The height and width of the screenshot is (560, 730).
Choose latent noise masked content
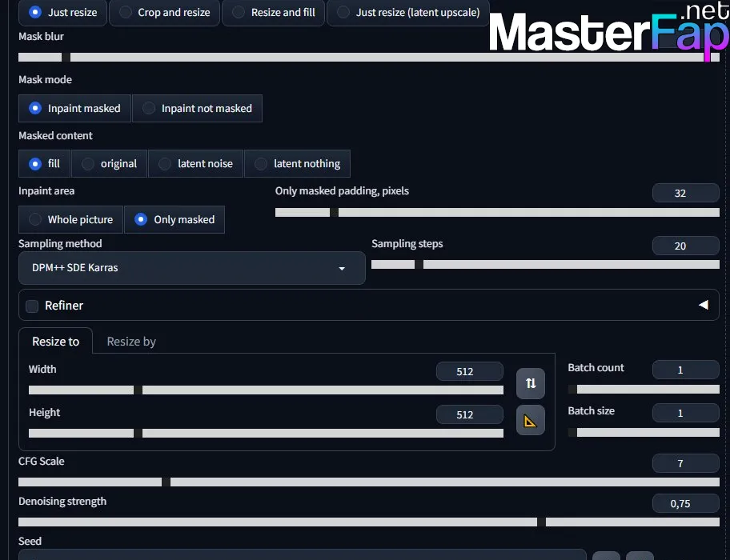coord(195,164)
